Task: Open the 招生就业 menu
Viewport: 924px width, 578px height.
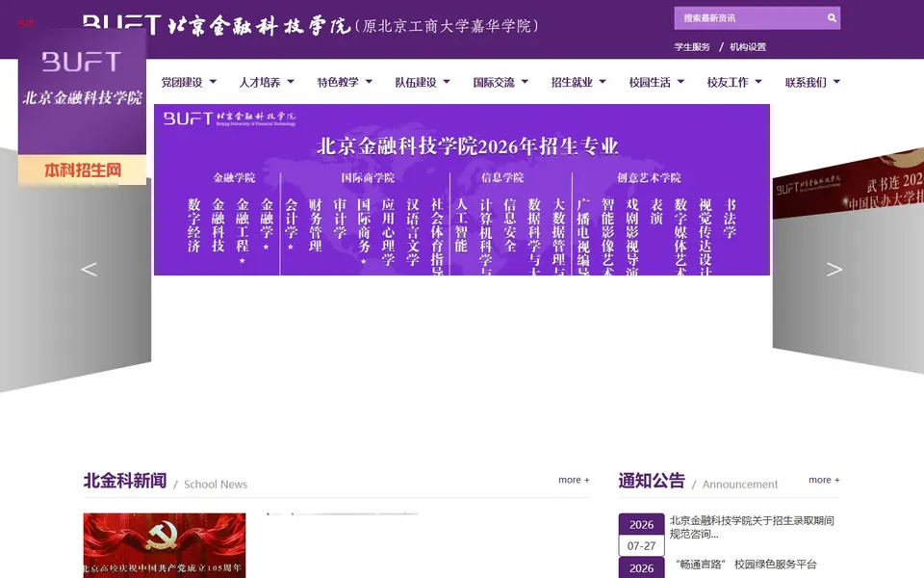Action: [572, 82]
